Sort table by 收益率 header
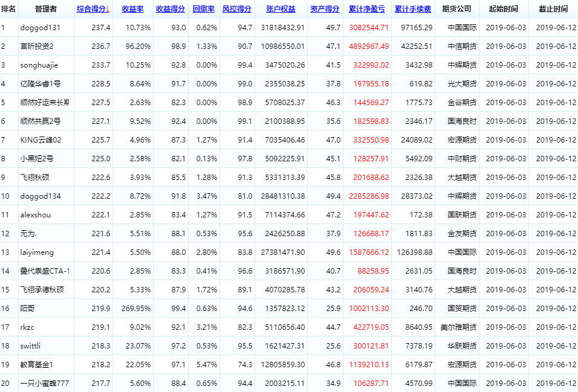Viewport: 578px width, 392px height. coord(132,9)
